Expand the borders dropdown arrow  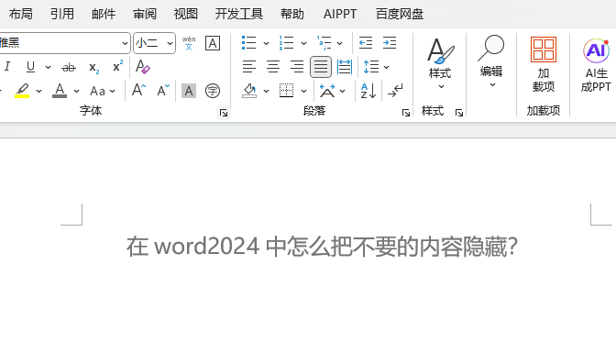[303, 91]
